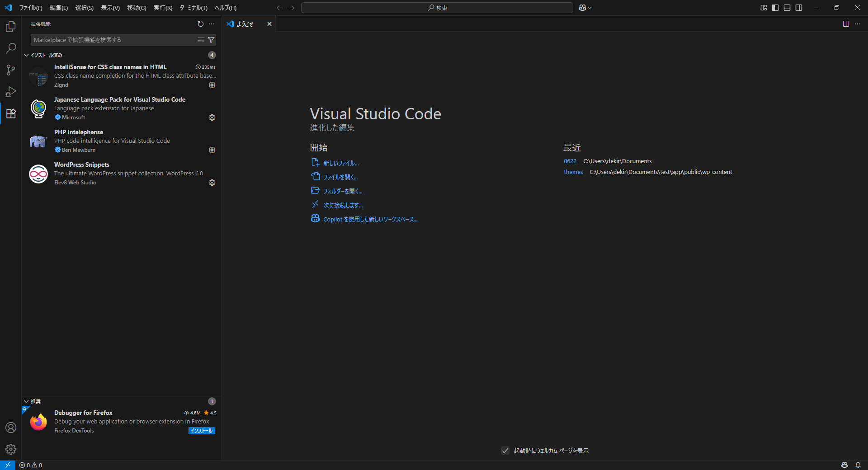The width and height of the screenshot is (868, 470).
Task: Manage PHP Intelephense extension gear
Action: point(212,150)
